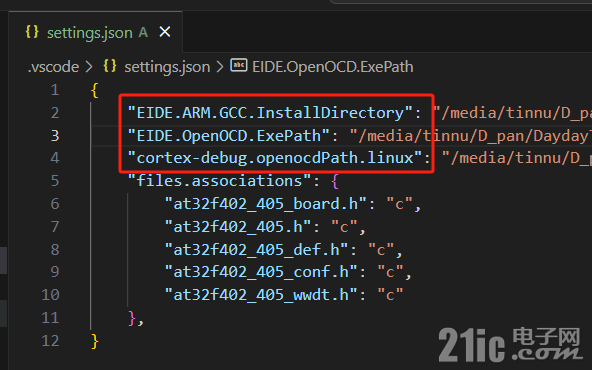Click line number 5 in gutter
The height and width of the screenshot is (370, 592).
[55, 181]
